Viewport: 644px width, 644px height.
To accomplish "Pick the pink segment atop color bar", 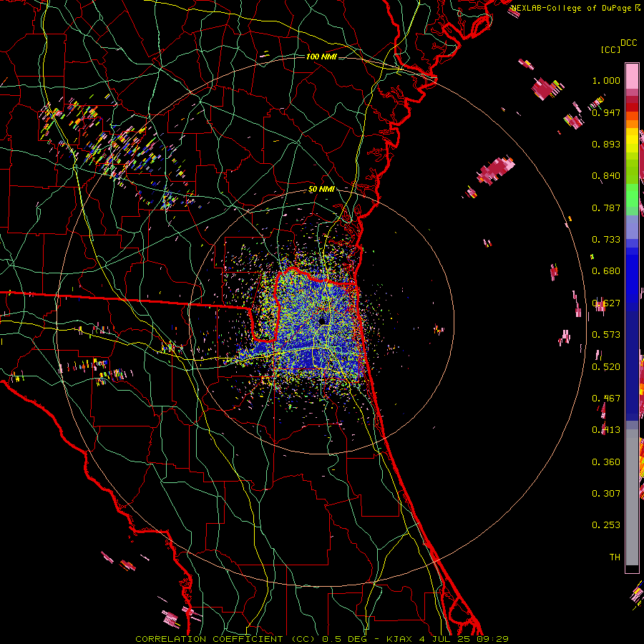I will tap(632, 76).
